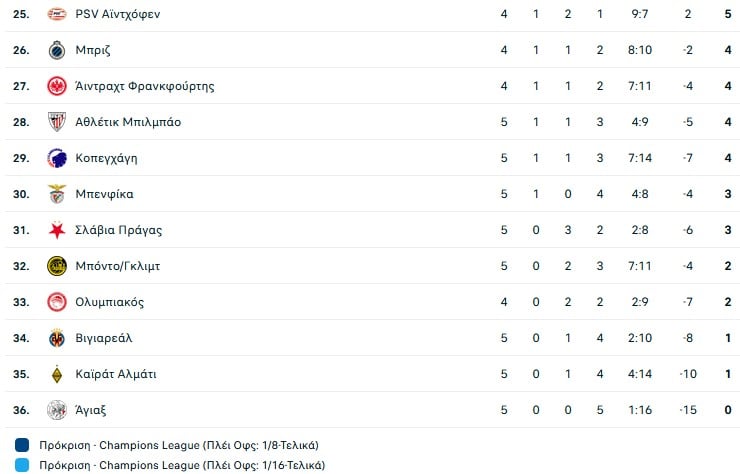740x474 pixels.
Task: Click the Club Brugge crest icon
Action: pos(57,51)
